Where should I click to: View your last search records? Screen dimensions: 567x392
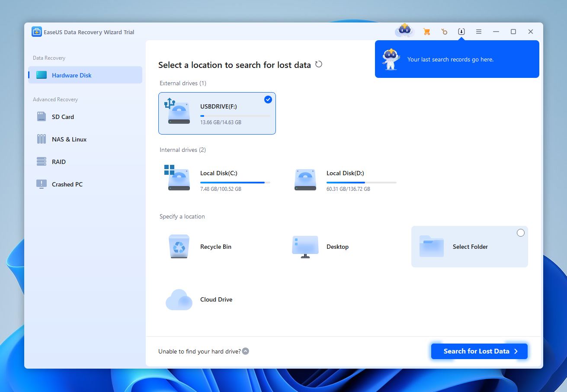click(461, 32)
